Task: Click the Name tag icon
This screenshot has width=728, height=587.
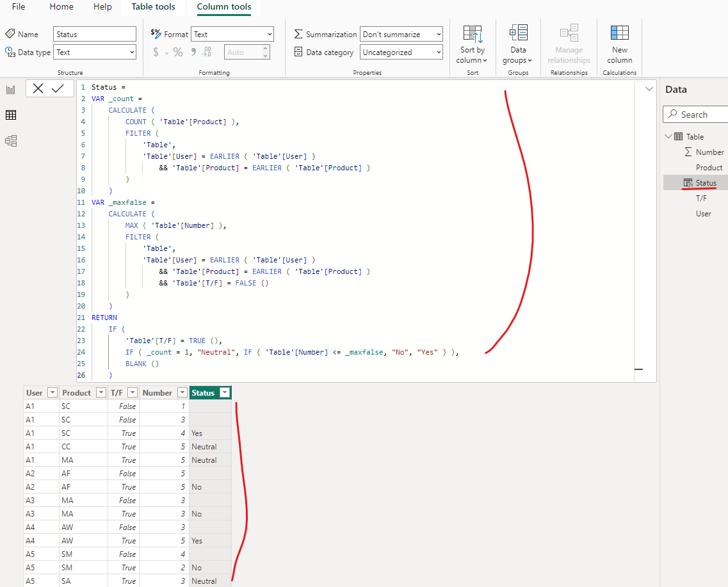Action: click(x=10, y=33)
